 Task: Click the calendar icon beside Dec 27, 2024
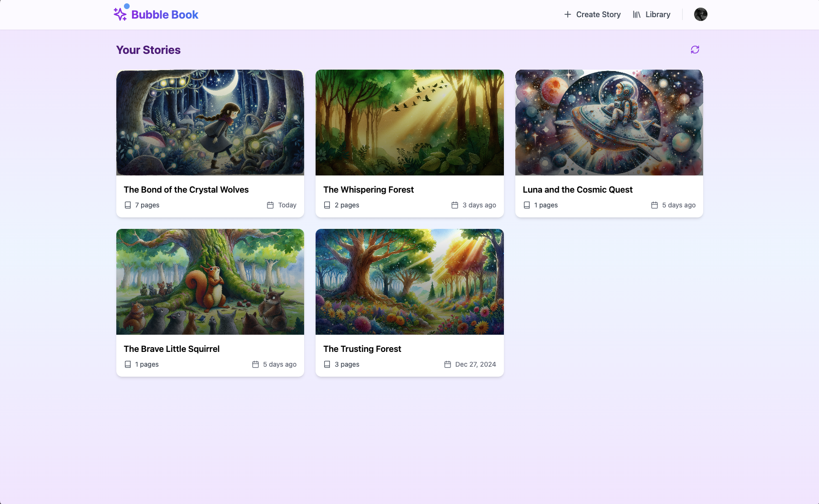coord(448,364)
